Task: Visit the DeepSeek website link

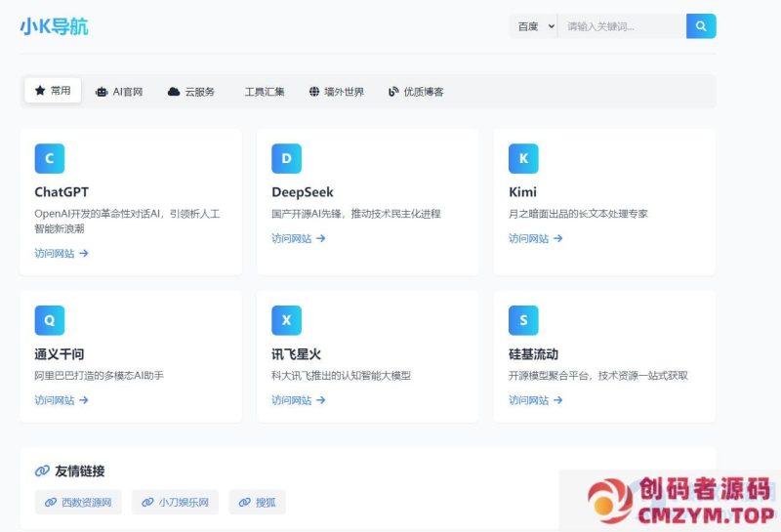Action: pos(299,238)
